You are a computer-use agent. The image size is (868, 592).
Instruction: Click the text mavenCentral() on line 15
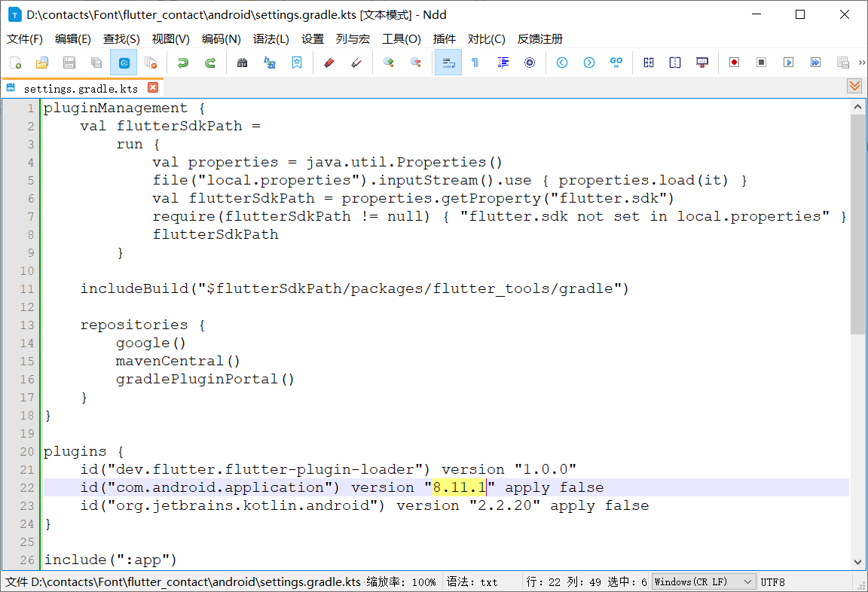coord(178,362)
